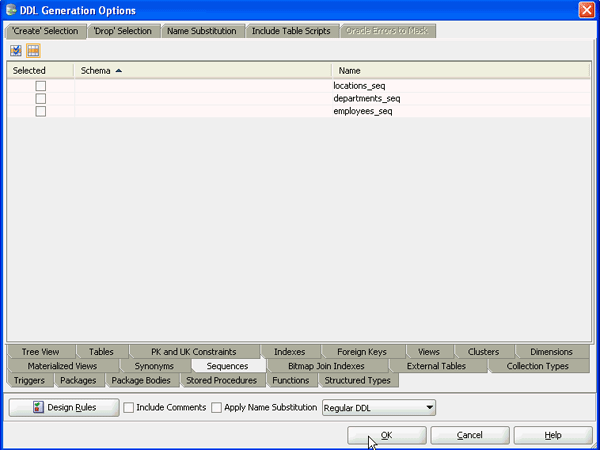Open the Tables tab
This screenshot has height=450, width=600.
[x=101, y=352]
